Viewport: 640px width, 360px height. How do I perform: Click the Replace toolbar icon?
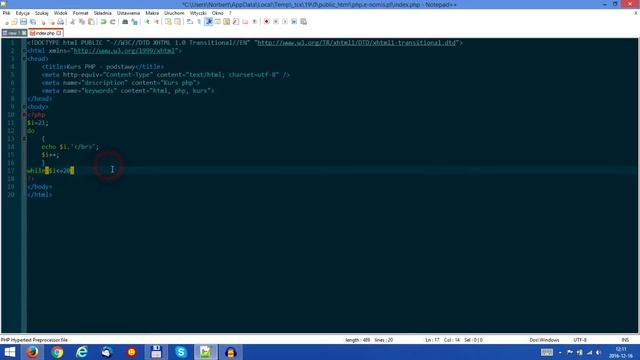click(134, 22)
